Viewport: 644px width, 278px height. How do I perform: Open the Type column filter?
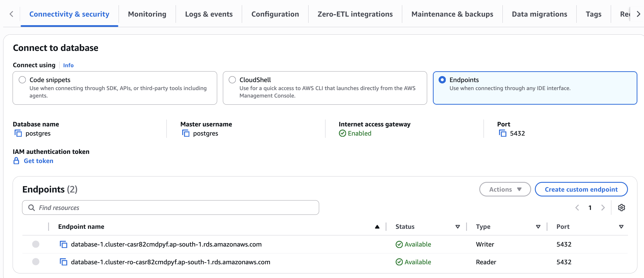538,226
